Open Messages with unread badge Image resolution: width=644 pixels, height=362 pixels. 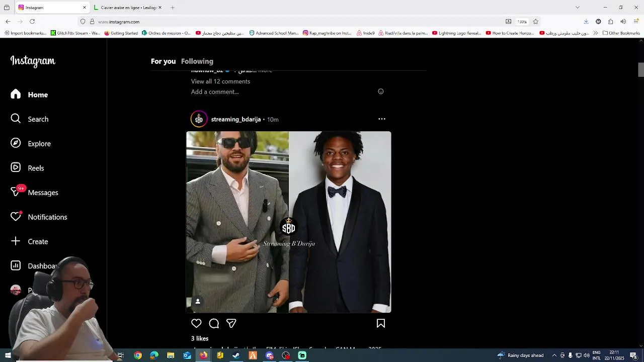tap(35, 193)
